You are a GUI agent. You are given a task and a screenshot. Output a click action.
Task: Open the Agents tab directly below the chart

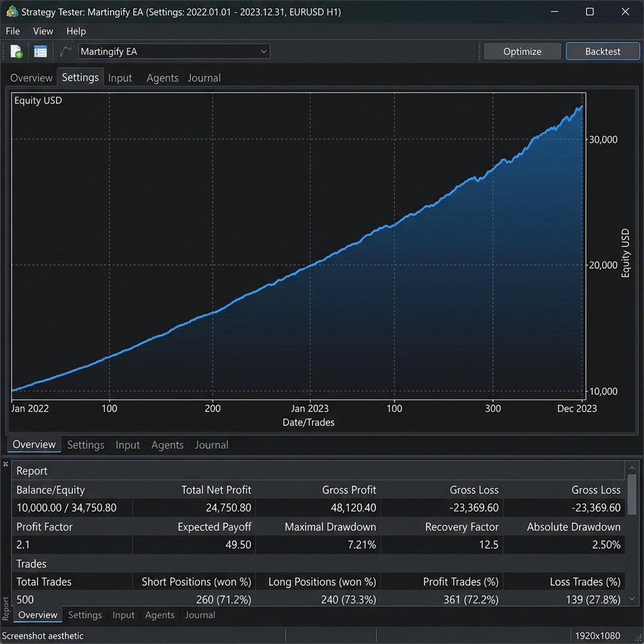(167, 445)
